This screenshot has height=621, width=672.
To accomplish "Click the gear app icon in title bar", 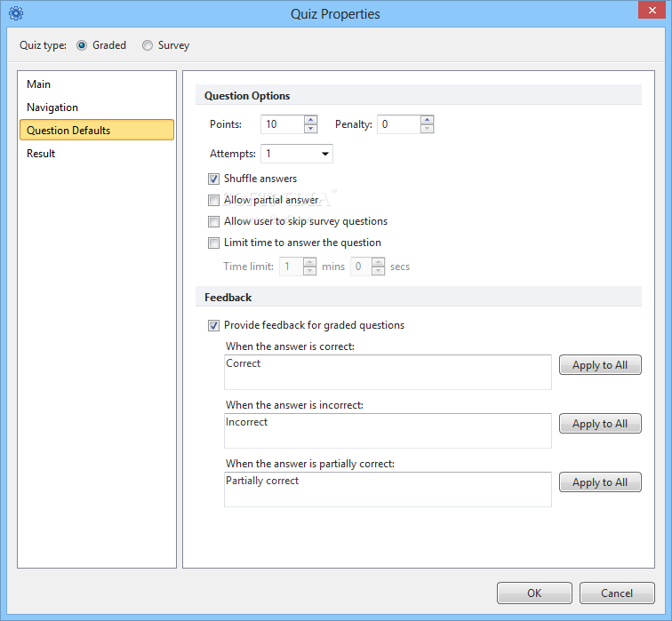I will pos(16,13).
